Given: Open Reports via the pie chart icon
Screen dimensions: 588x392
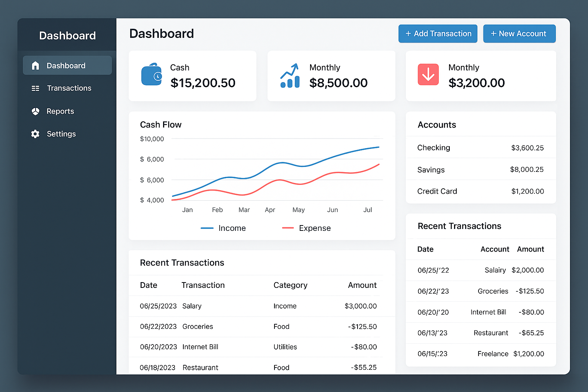Looking at the screenshot, I should [x=35, y=111].
